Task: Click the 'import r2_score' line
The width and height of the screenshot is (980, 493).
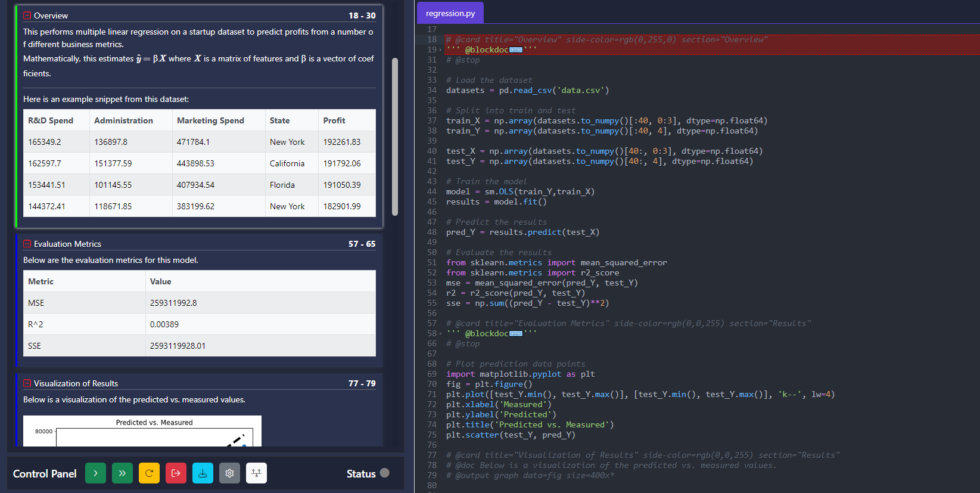Action: pyautogui.click(x=533, y=273)
